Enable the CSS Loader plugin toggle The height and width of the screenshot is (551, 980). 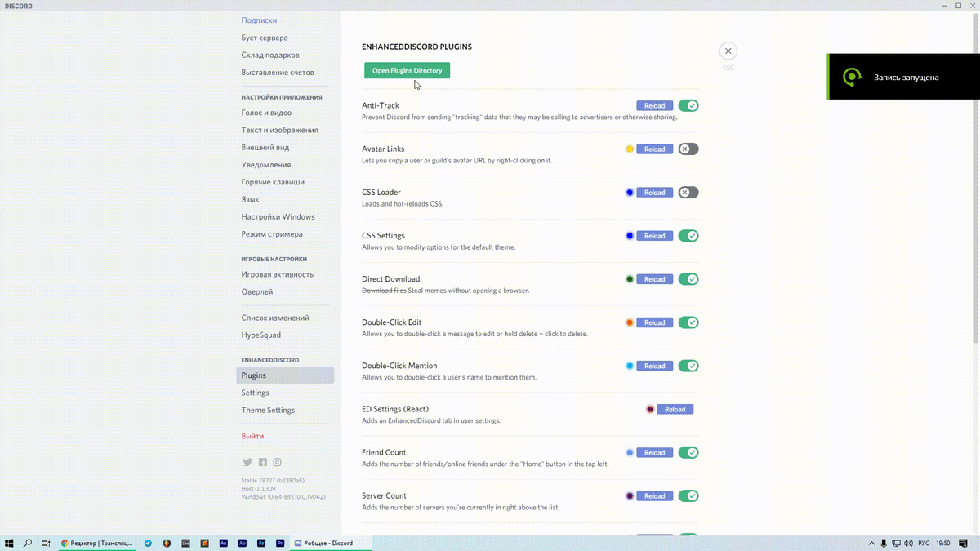click(x=688, y=193)
